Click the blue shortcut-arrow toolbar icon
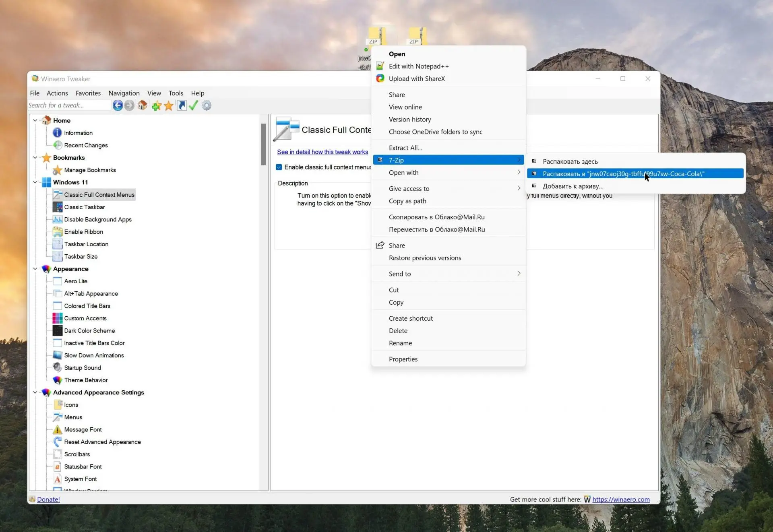The width and height of the screenshot is (773, 532). point(182,105)
